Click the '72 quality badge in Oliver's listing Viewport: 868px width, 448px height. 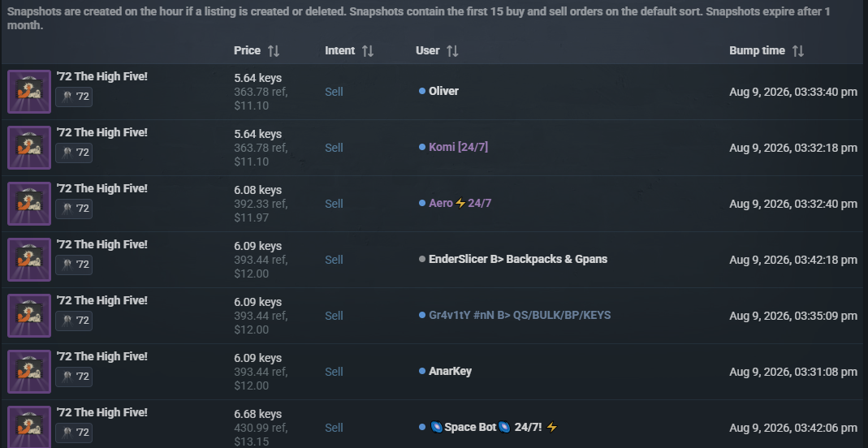point(74,97)
